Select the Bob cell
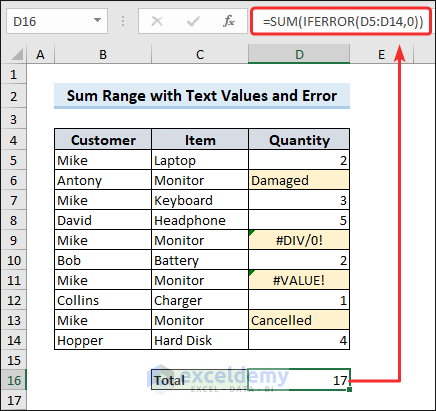The height and width of the screenshot is (411, 436). click(103, 260)
